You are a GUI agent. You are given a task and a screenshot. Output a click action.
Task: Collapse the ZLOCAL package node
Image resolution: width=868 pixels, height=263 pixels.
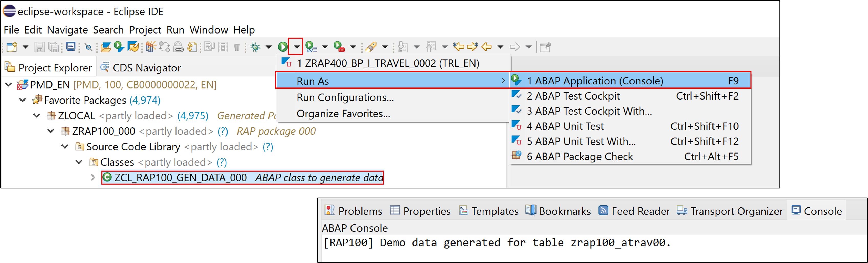click(37, 115)
